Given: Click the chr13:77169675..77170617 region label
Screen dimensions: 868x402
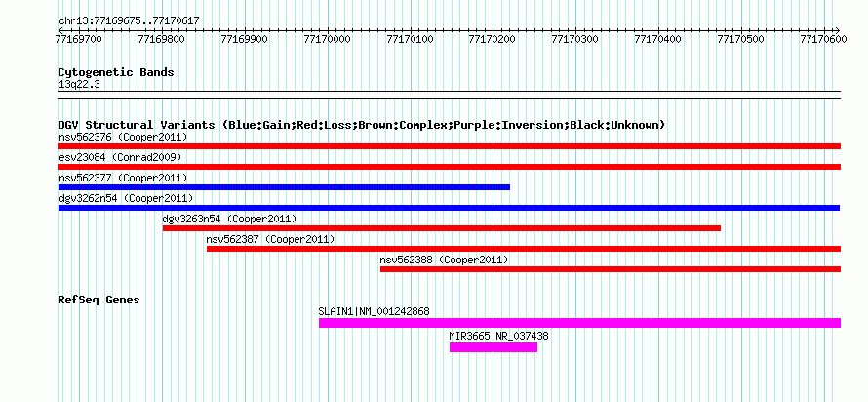Looking at the screenshot, I should coord(129,21).
